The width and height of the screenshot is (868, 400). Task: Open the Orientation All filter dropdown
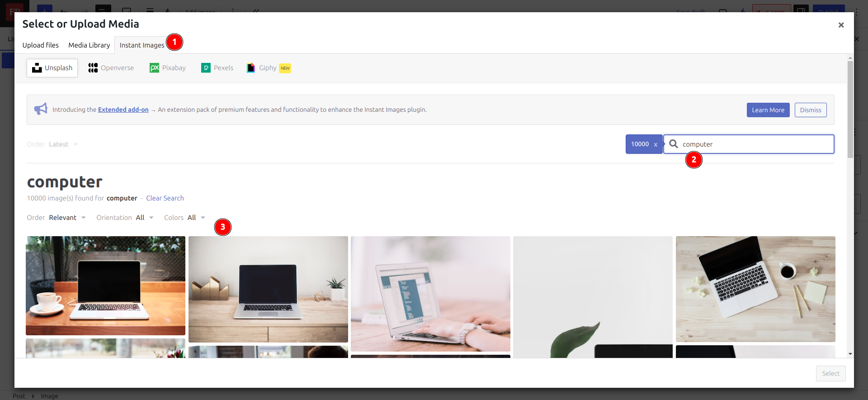click(x=125, y=218)
